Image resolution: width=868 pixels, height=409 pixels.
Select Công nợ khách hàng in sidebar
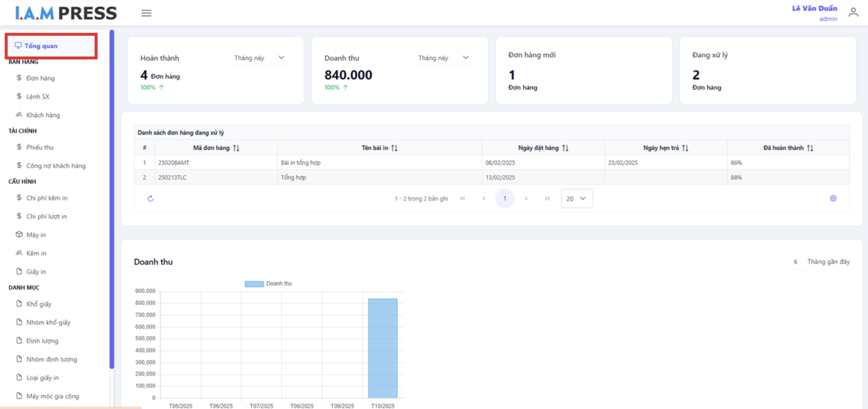[x=56, y=166]
